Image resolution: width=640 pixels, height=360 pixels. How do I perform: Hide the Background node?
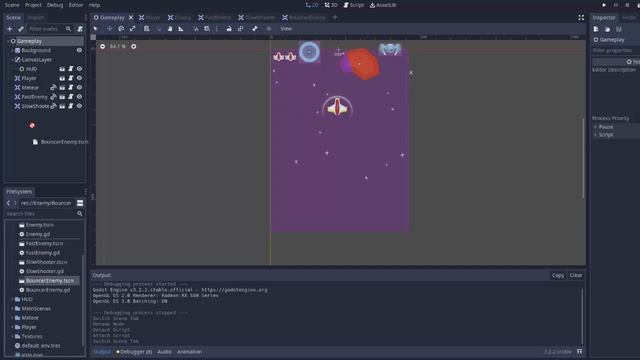tap(79, 50)
